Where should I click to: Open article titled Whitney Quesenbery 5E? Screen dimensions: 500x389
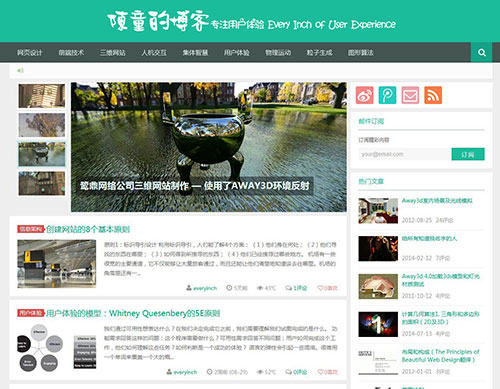pos(133,313)
